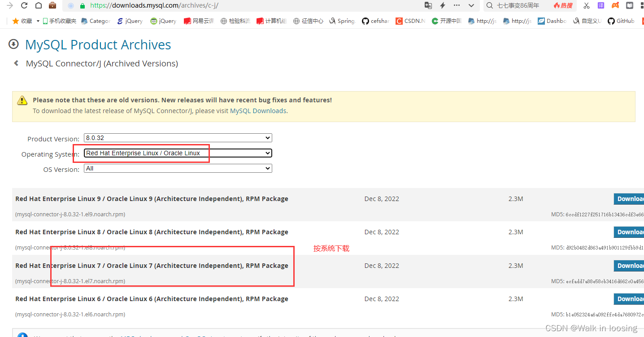Follow the MySQL Downloads link in the notice
Screen dimensions: 644x337
click(258, 111)
